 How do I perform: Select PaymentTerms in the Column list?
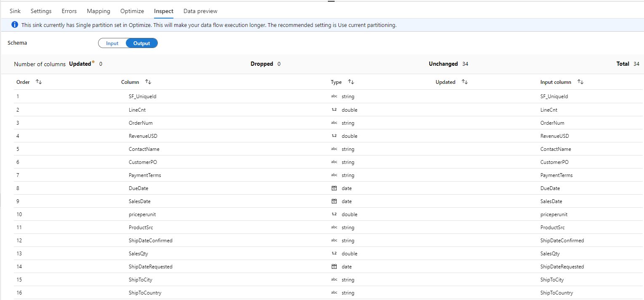pos(145,175)
